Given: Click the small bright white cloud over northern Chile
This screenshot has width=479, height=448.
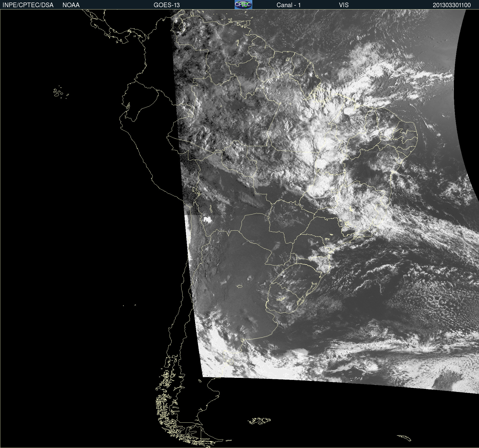Looking at the screenshot, I should tap(207, 219).
